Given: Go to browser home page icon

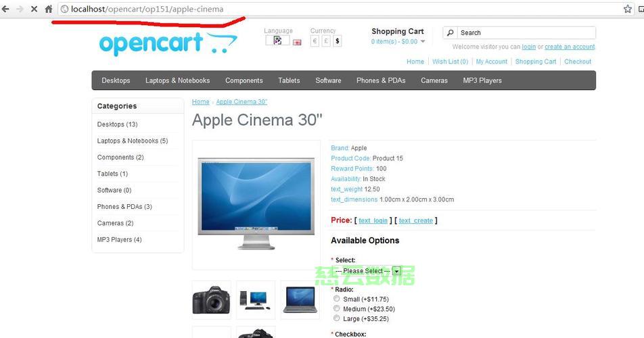Looking at the screenshot, I should (49, 9).
